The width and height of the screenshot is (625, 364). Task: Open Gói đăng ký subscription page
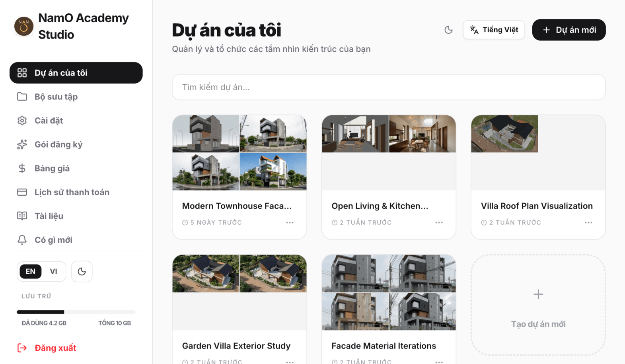coord(76,144)
